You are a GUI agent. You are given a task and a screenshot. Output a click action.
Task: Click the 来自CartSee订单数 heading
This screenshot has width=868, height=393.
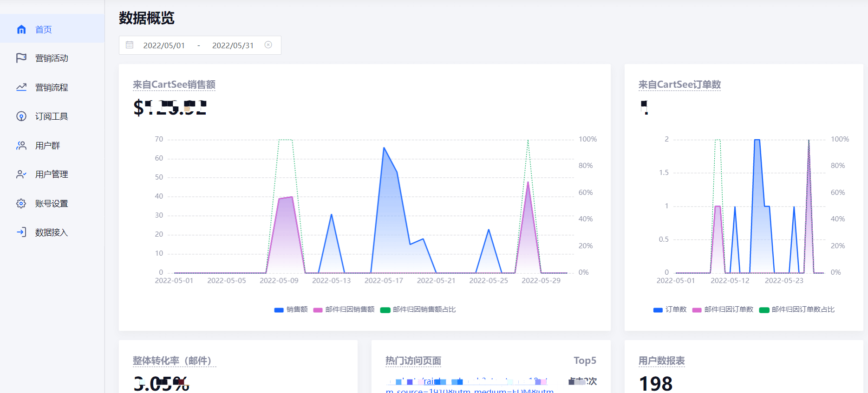(x=679, y=84)
